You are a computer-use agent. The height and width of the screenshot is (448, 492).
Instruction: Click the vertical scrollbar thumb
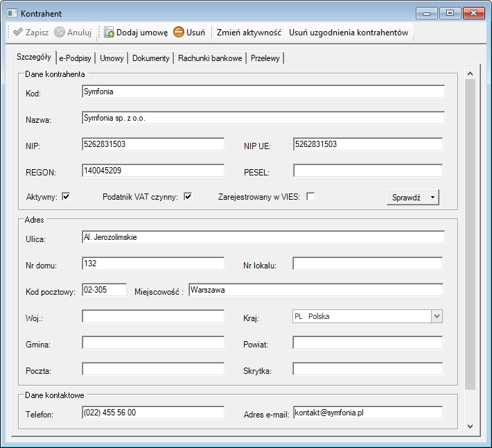[470, 234]
